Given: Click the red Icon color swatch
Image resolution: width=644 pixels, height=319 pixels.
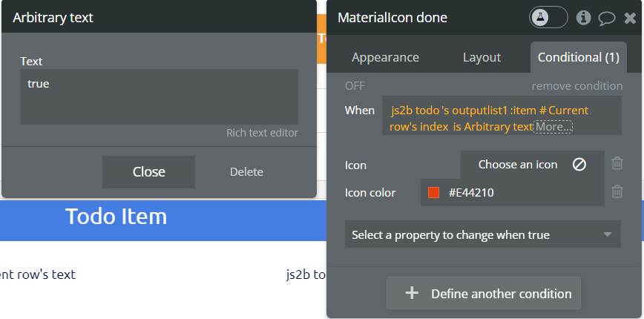Looking at the screenshot, I should (434, 193).
